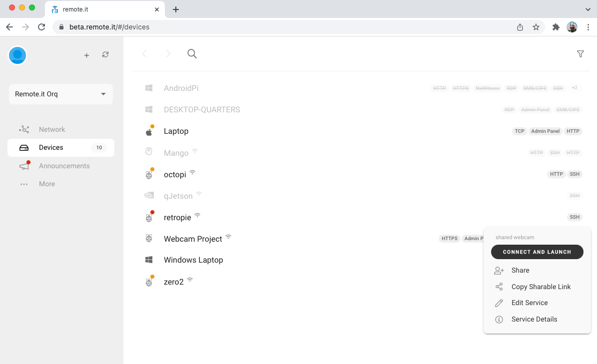
Task: Click the Windows icon beside Windows Laptop
Action: [149, 260]
